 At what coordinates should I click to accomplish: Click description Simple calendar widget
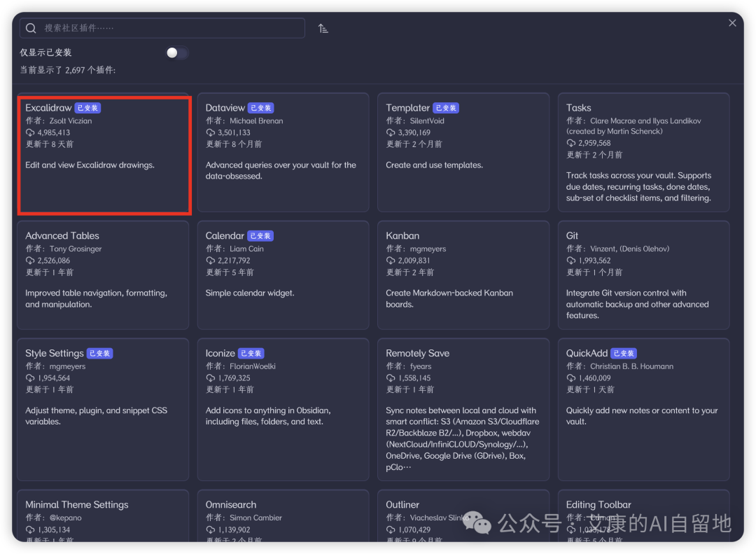250,293
